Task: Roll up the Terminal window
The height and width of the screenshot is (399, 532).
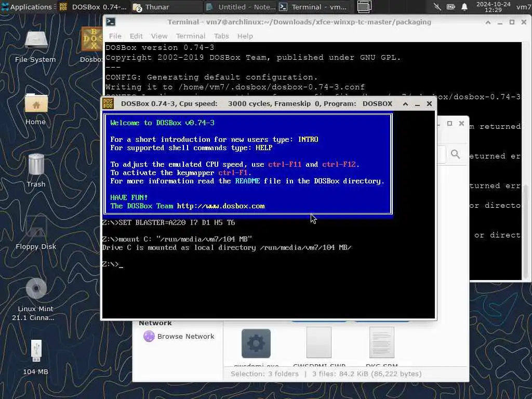Action: 488,22
